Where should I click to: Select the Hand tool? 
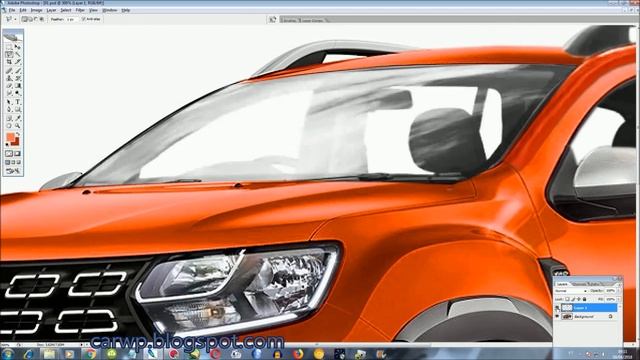(9, 126)
